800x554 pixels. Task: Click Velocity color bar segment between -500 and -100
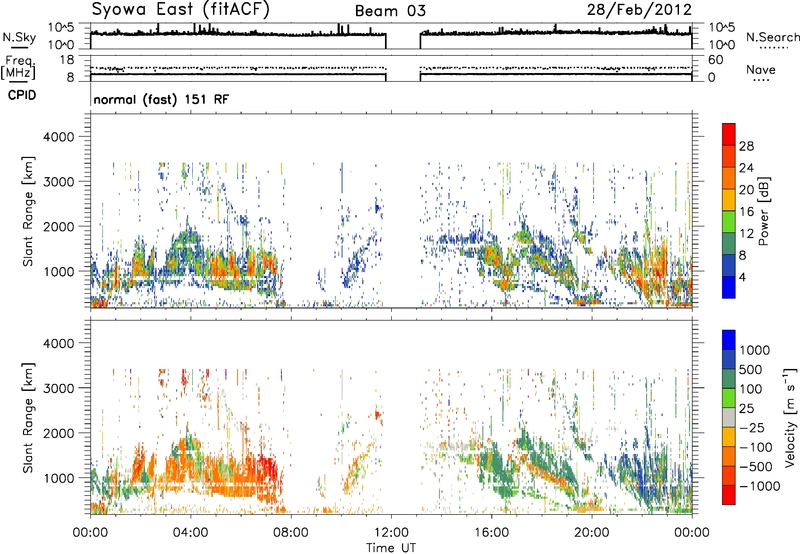pos(729,457)
